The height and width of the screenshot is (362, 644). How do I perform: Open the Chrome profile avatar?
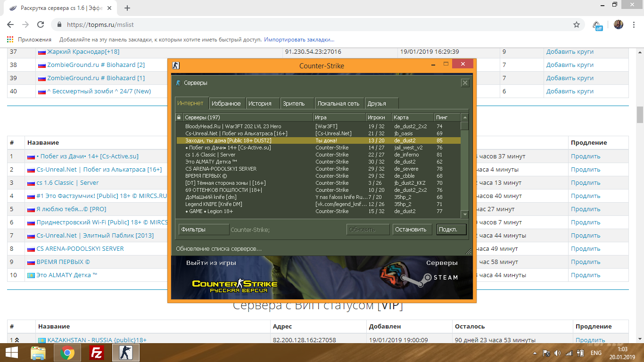tap(618, 25)
